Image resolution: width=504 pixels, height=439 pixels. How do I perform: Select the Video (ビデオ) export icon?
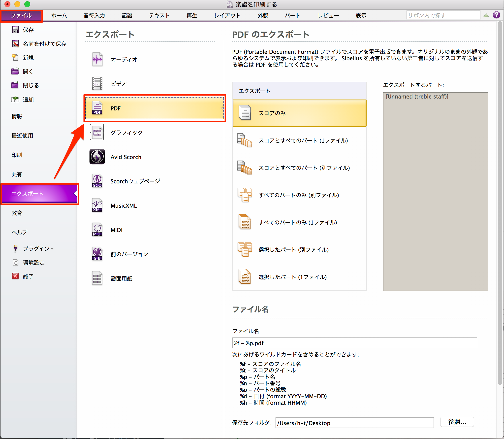pos(97,83)
